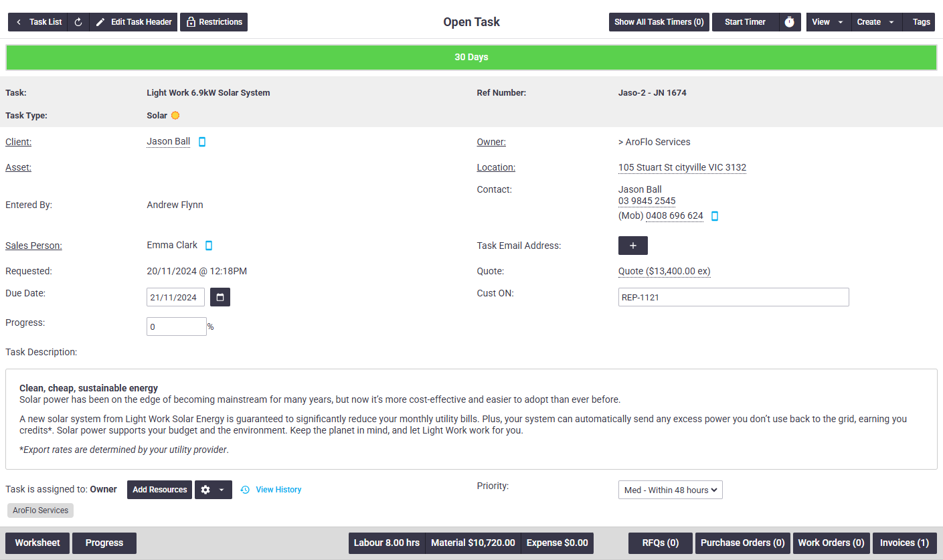The height and width of the screenshot is (560, 943).
Task: Click the Sales Person label link
Action: [x=33, y=246]
